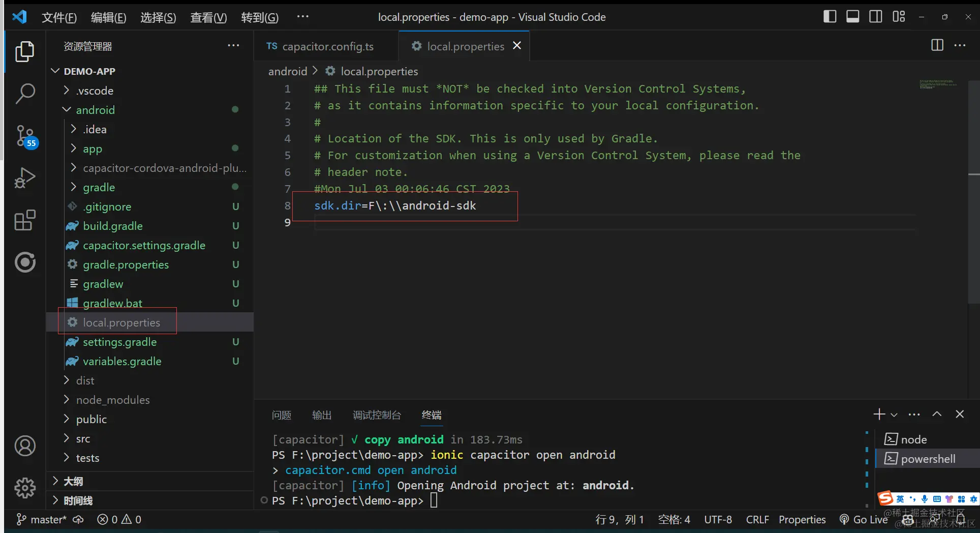Open the 编辑(E) menu

(x=108, y=17)
